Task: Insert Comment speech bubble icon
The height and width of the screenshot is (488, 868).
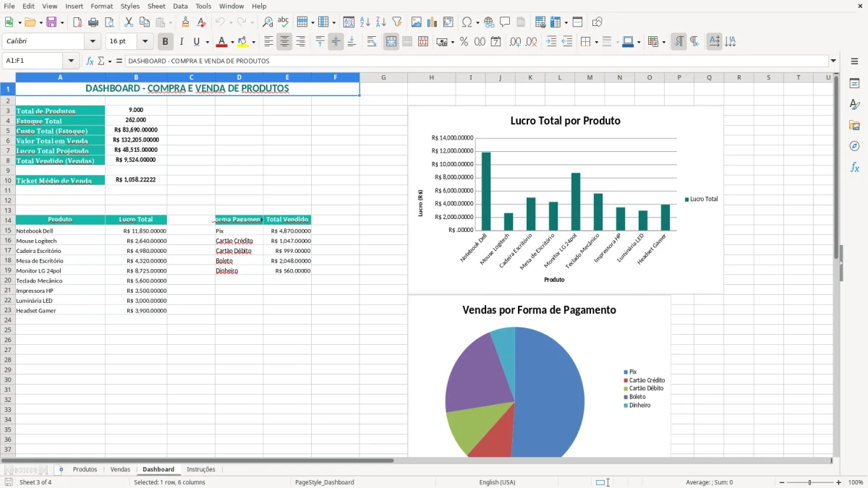Action: 505,22
